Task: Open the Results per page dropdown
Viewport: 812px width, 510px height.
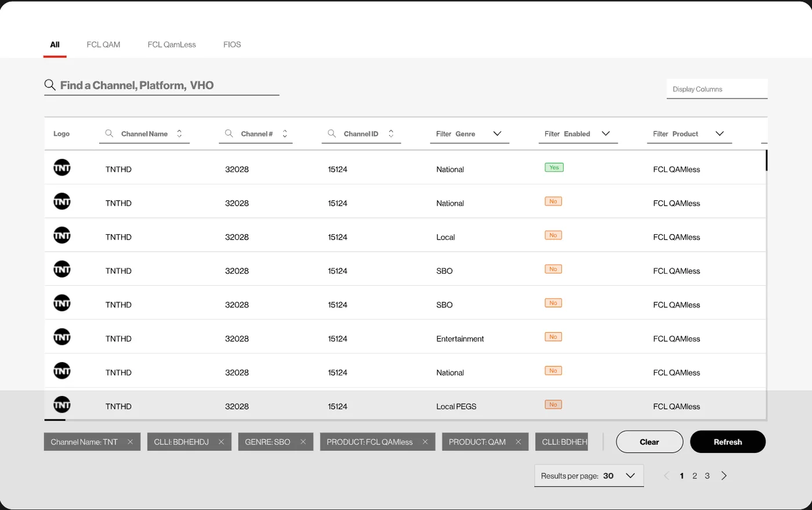Action: coord(589,476)
